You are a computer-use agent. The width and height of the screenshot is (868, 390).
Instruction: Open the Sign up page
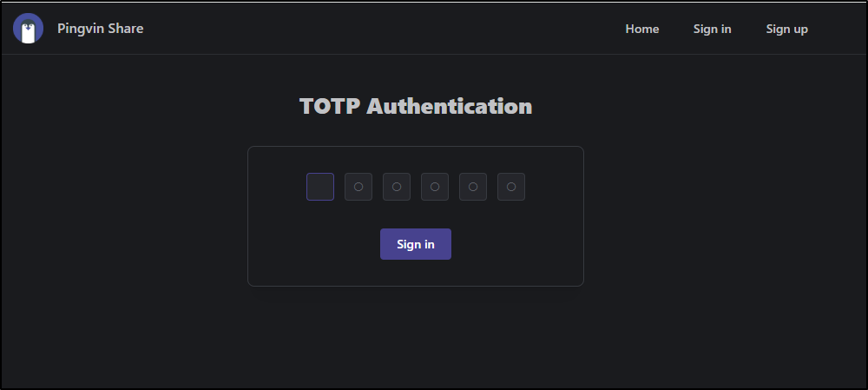pyautogui.click(x=786, y=29)
